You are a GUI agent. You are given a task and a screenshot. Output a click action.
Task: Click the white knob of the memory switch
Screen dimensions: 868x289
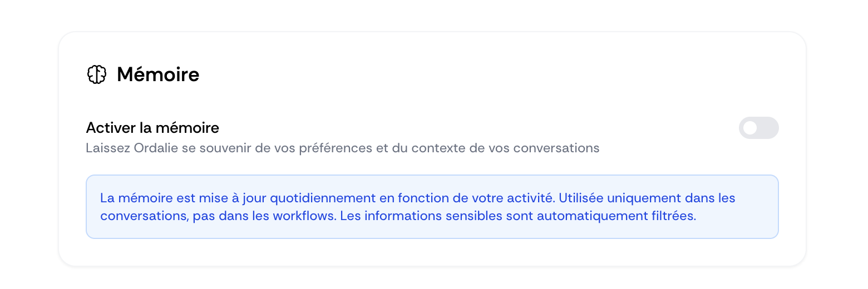point(750,128)
